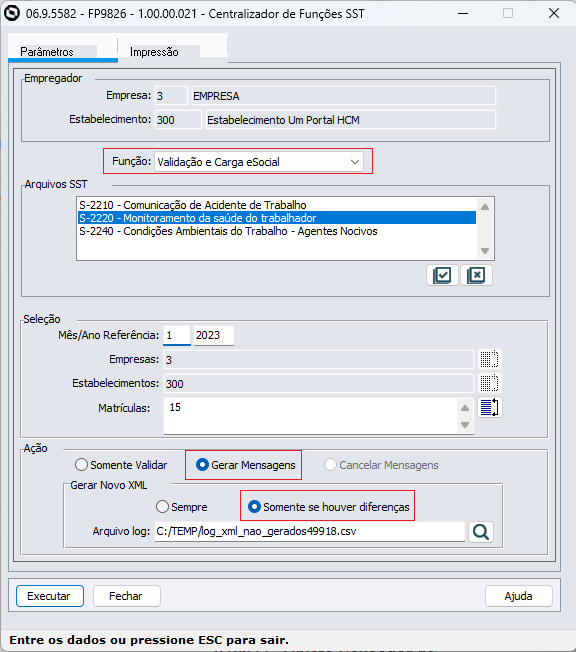Click the Fechar button
This screenshot has height=652, width=576.
tap(127, 596)
